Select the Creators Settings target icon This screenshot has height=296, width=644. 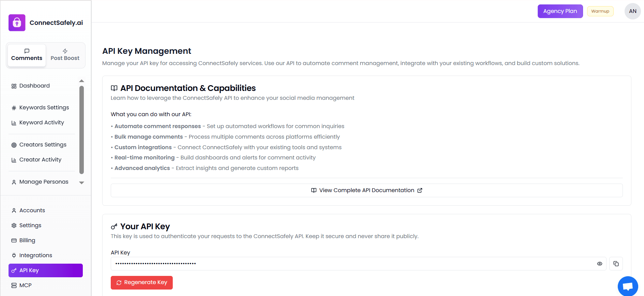pos(14,144)
